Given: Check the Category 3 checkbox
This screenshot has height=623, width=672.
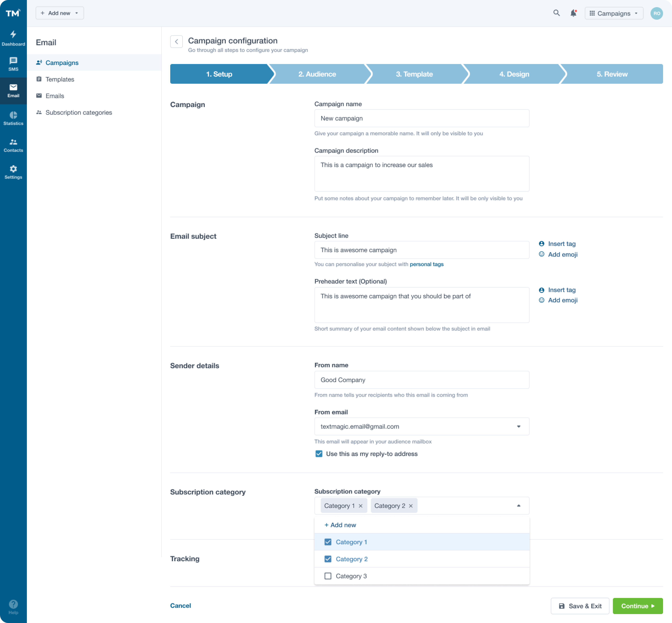Looking at the screenshot, I should tap(327, 576).
